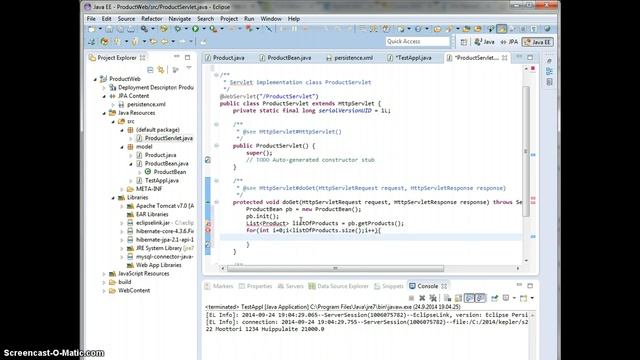Click the warning marker beside the List<Product> line
The width and height of the screenshot is (640, 360).
point(208,223)
